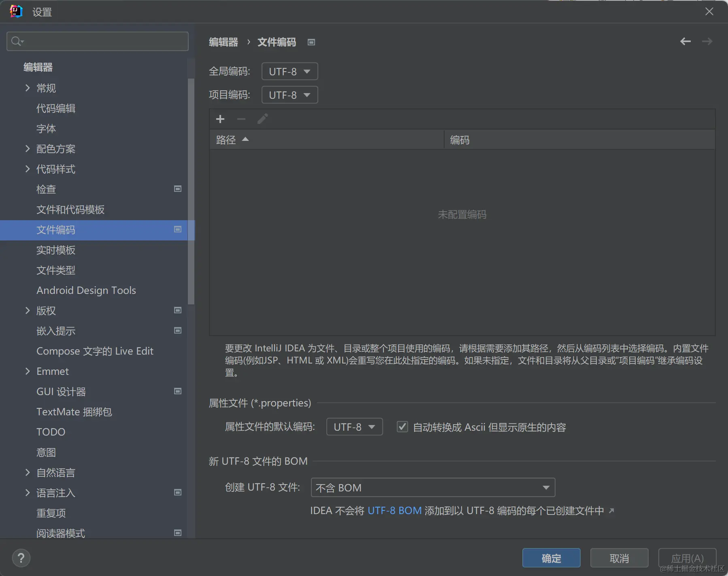Click the 确定 button
The height and width of the screenshot is (576, 728).
tap(551, 558)
